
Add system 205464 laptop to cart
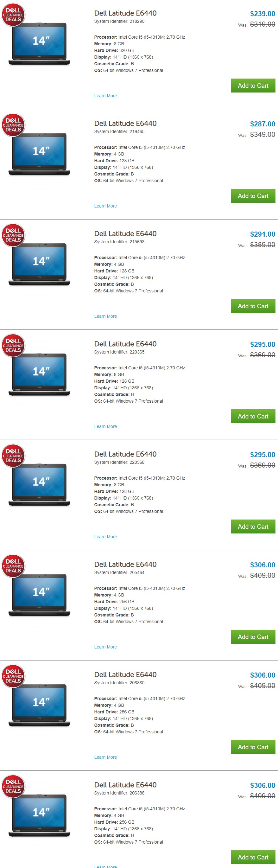tap(253, 636)
